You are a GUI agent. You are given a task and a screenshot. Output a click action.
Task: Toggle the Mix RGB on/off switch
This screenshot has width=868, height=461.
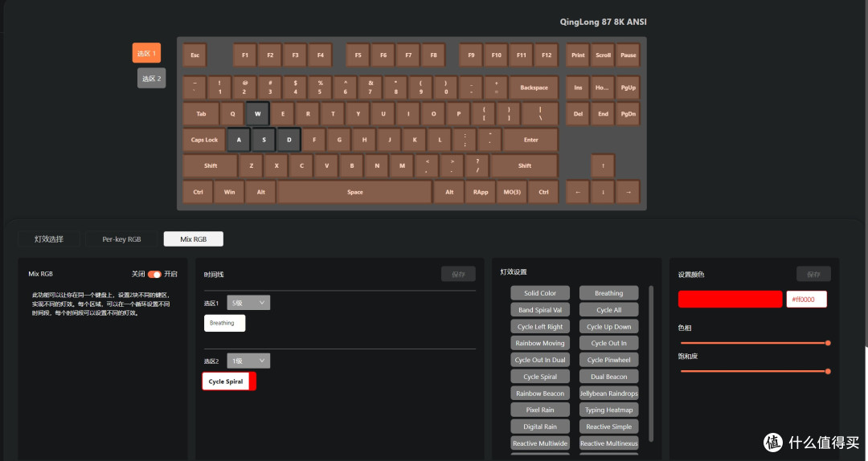[154, 275]
